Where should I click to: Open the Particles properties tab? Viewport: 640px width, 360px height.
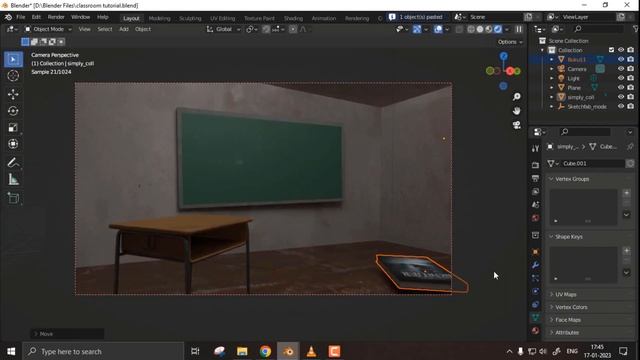click(536, 278)
